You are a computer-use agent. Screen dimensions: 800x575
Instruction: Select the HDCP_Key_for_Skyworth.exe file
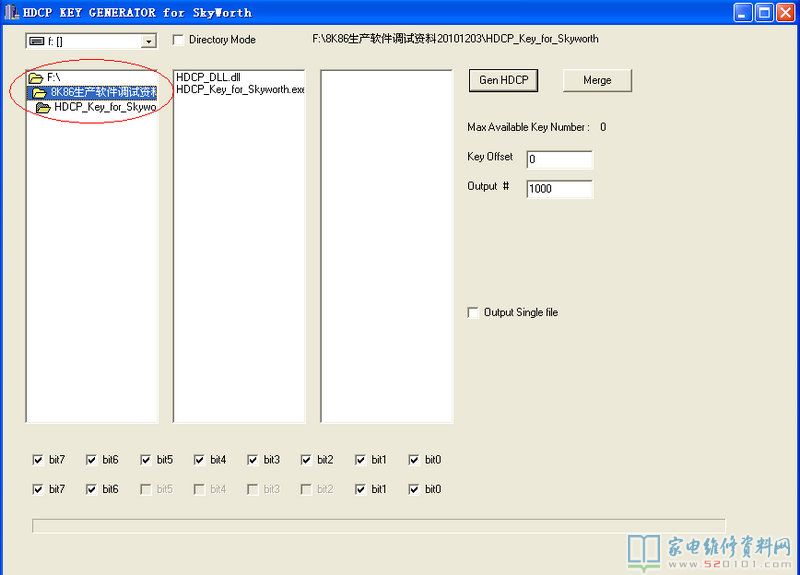240,89
